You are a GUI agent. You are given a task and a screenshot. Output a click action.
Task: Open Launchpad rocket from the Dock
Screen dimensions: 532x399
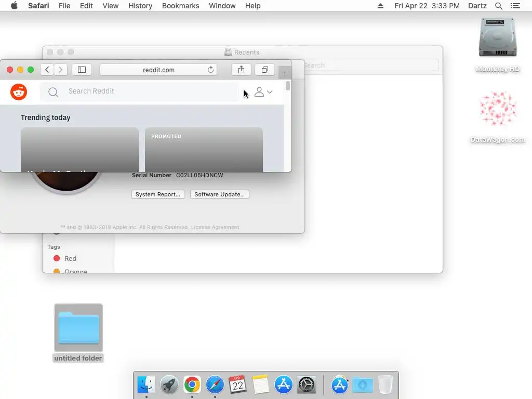[169, 385]
